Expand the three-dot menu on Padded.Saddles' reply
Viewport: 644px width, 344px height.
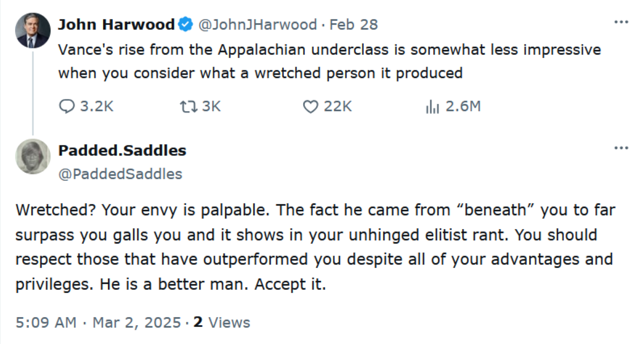click(x=621, y=148)
